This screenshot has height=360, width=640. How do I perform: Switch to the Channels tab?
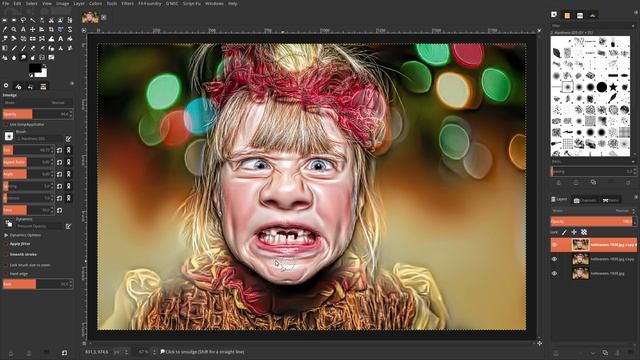click(x=585, y=200)
